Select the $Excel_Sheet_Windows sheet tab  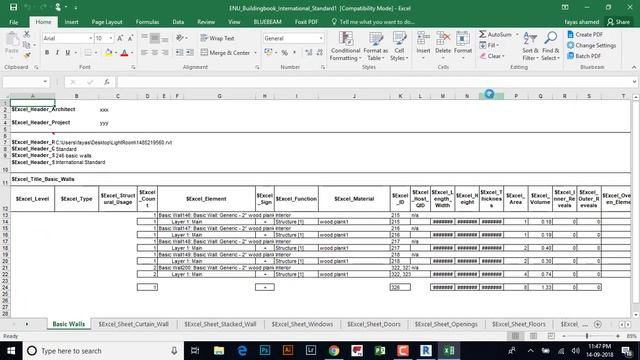(x=302, y=324)
